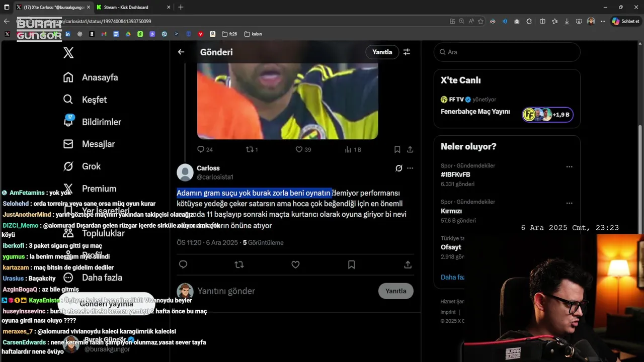Open a new browser tab

181,7
